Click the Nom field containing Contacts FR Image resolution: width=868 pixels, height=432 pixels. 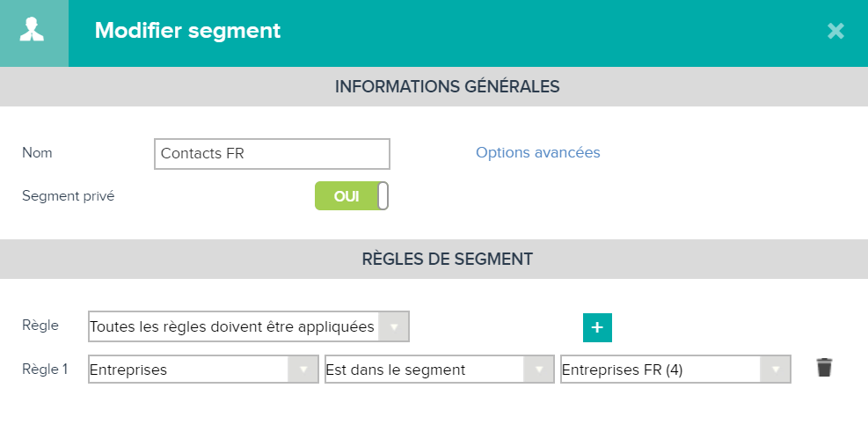pyautogui.click(x=273, y=154)
